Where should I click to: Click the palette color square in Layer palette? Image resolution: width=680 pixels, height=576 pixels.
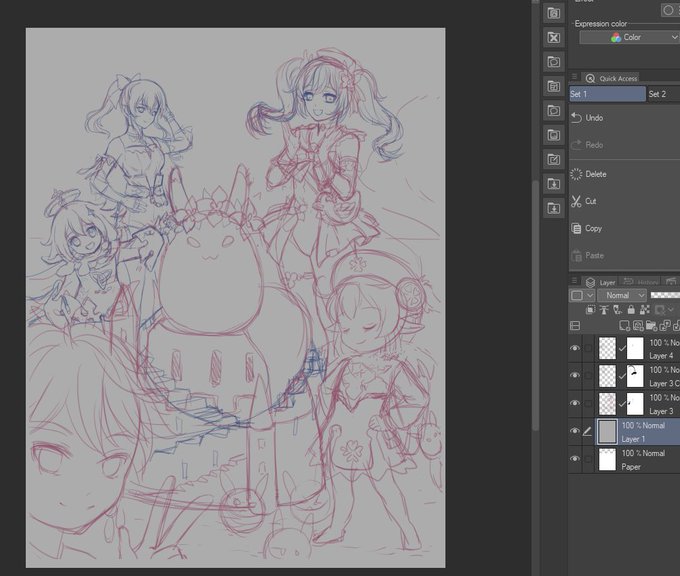[577, 295]
